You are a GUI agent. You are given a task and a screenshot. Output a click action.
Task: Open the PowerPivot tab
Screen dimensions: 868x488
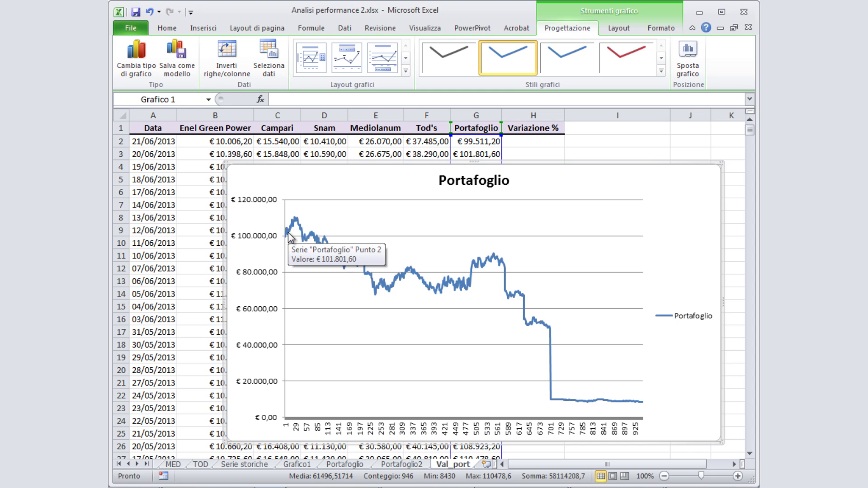pyautogui.click(x=472, y=28)
